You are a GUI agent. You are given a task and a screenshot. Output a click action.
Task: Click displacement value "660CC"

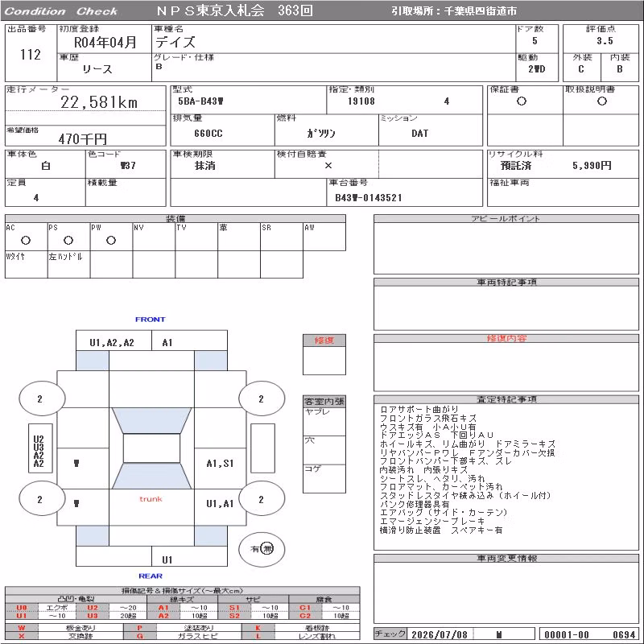208,134
